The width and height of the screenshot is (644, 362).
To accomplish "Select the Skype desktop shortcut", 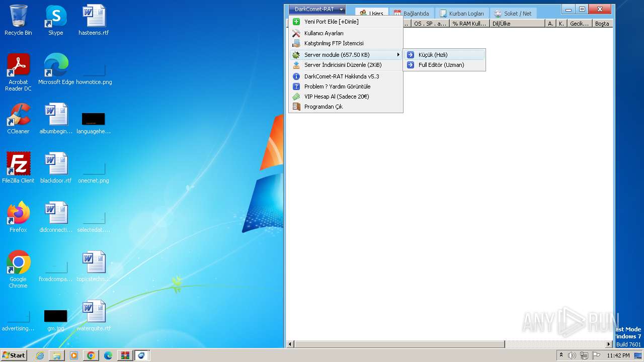I will (56, 20).
